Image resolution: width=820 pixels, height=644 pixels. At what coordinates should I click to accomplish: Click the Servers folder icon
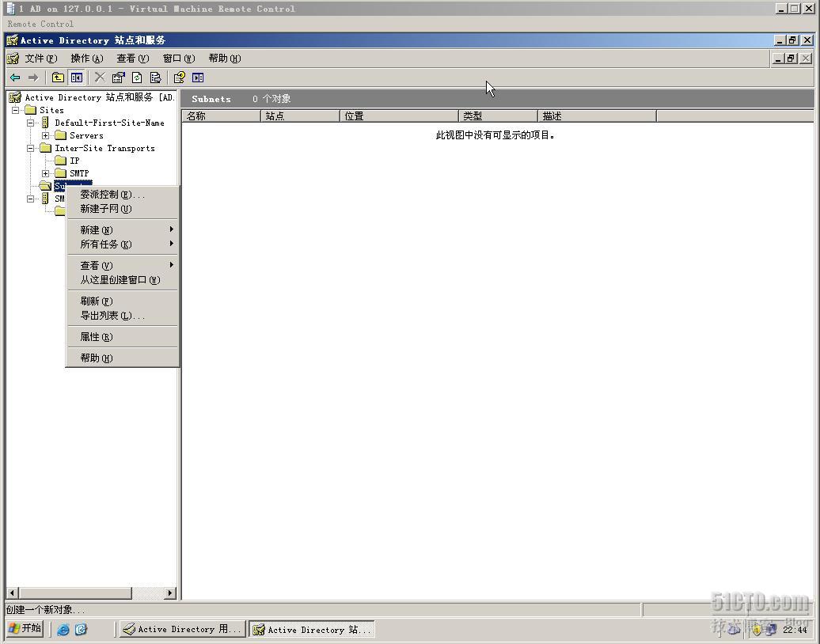click(x=61, y=135)
